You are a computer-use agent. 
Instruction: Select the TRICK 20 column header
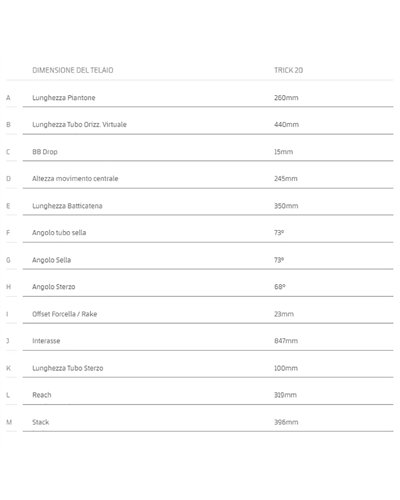point(288,70)
